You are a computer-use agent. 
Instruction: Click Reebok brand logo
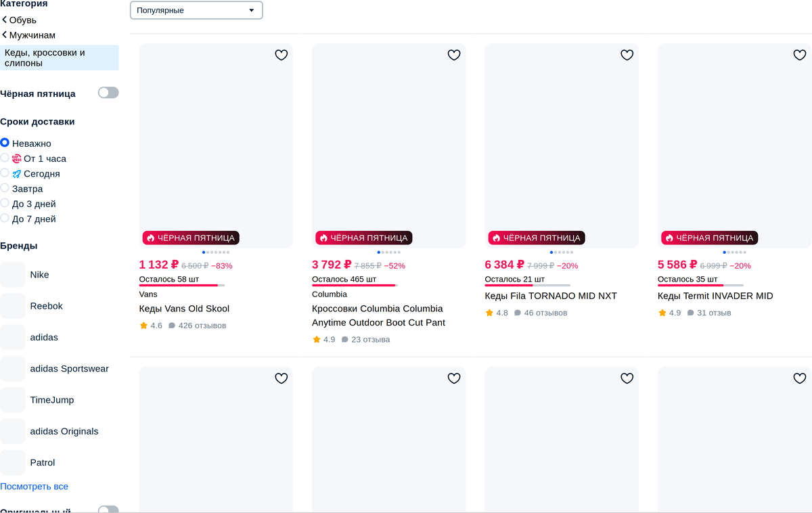(13, 306)
